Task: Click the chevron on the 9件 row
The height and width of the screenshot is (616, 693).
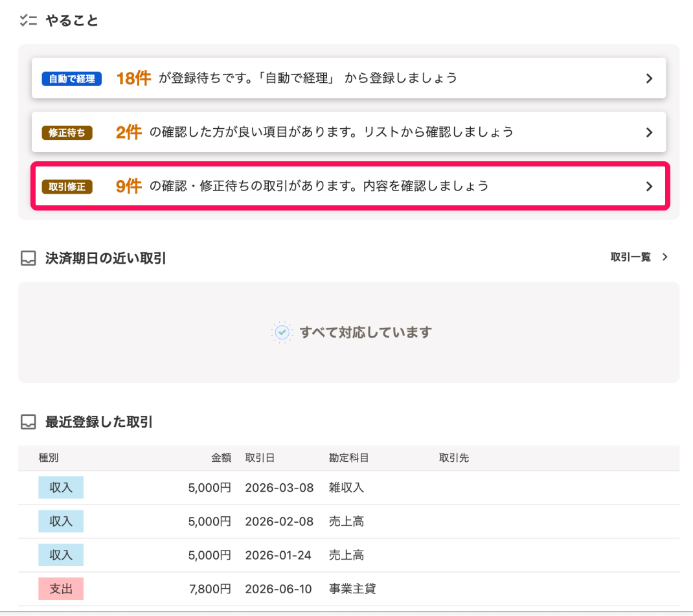Action: tap(649, 187)
